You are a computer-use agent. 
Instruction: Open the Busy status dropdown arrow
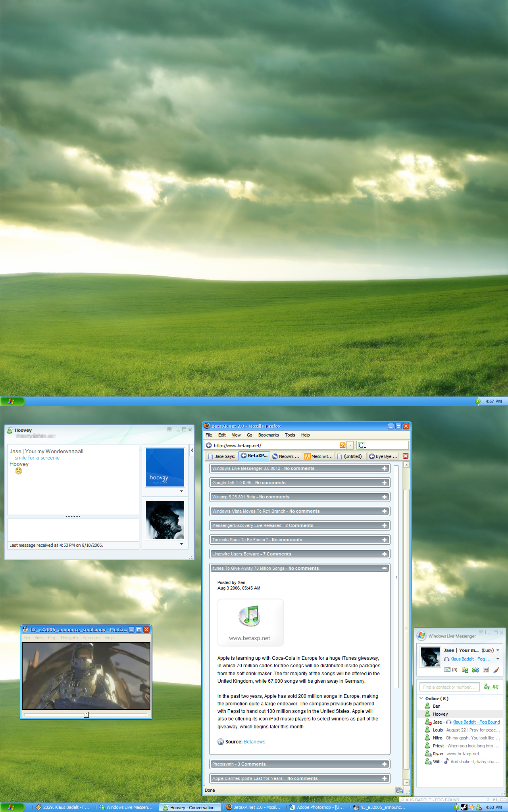tap(498, 650)
